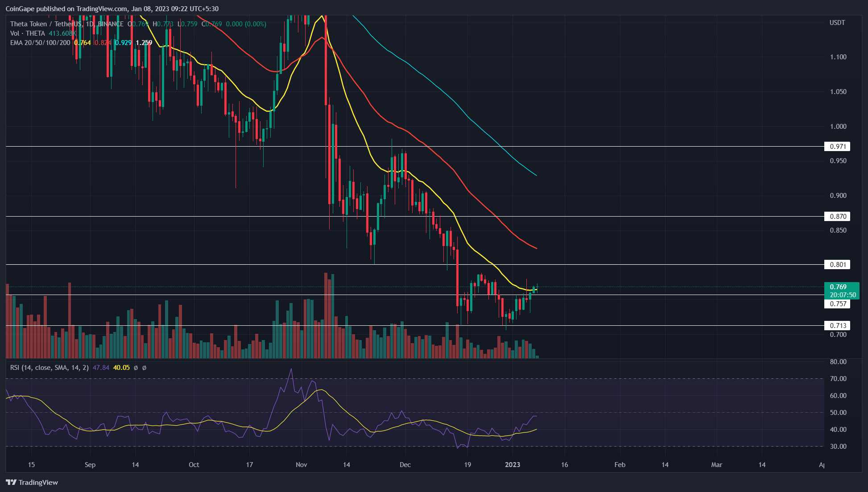This screenshot has width=868, height=492.
Task: Click the 16 date label after 2023
Action: click(565, 465)
